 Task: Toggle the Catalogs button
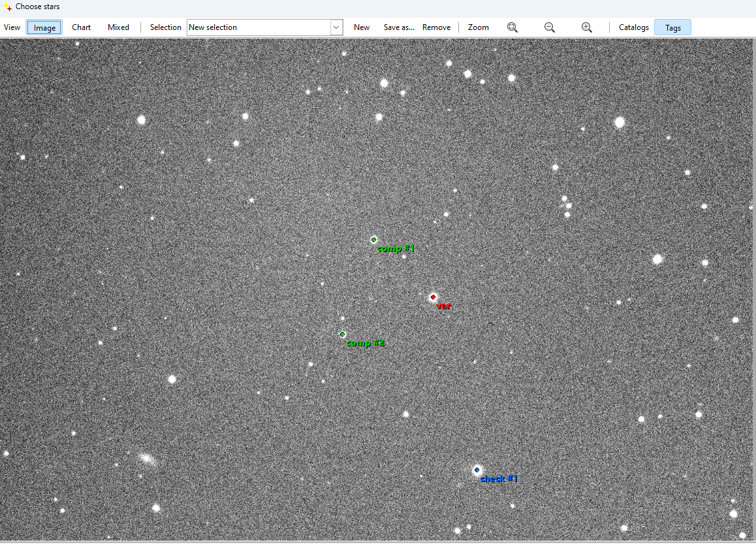(633, 27)
